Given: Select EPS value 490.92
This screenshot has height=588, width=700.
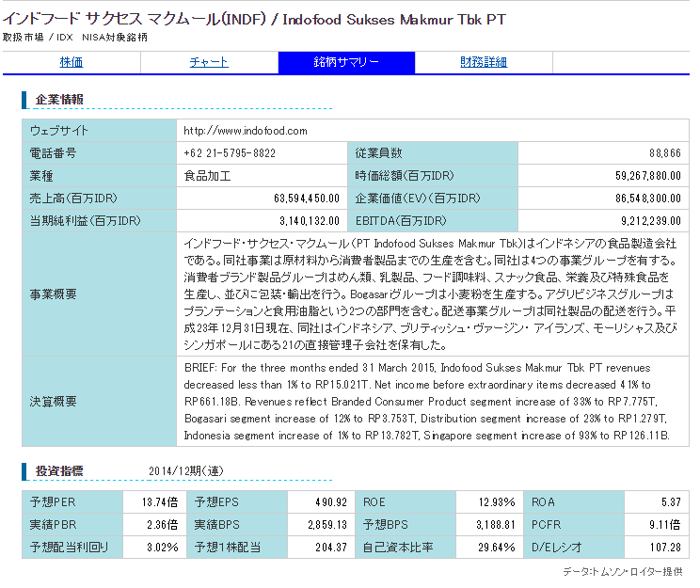Looking at the screenshot, I should point(331,502).
